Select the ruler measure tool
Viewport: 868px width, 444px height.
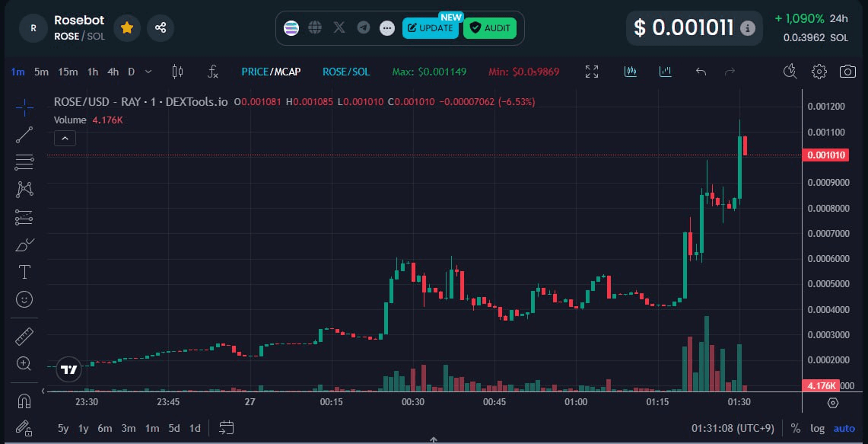click(x=24, y=336)
